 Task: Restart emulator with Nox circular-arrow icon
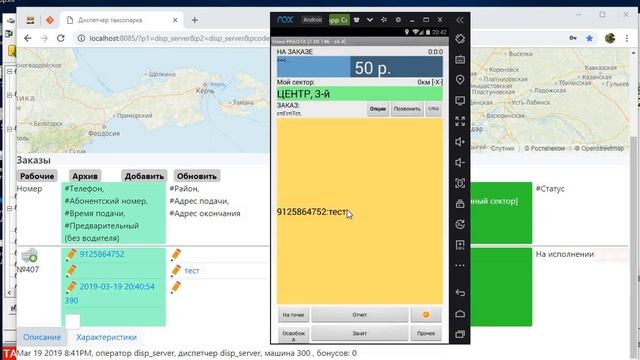click(460, 224)
